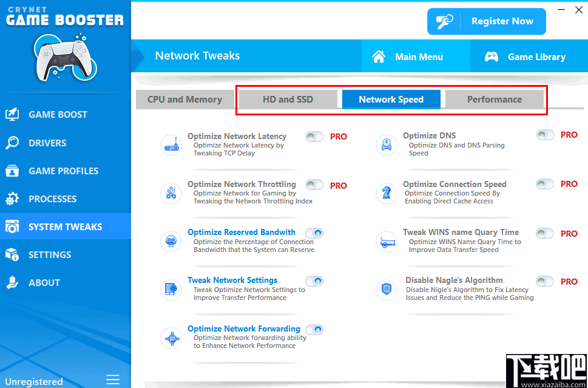Toggle Optimize Network Latency switch

314,137
